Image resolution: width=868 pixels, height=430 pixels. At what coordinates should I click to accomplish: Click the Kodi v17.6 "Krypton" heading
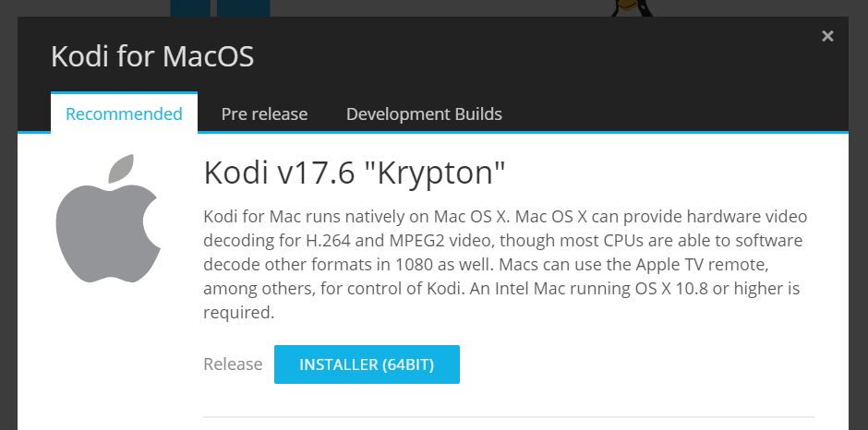[355, 173]
